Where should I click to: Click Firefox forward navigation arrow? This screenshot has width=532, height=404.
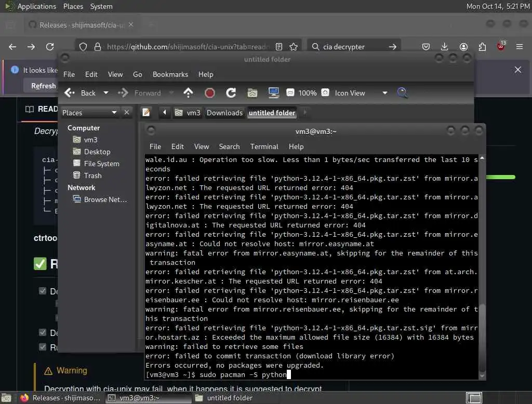[x=31, y=47]
